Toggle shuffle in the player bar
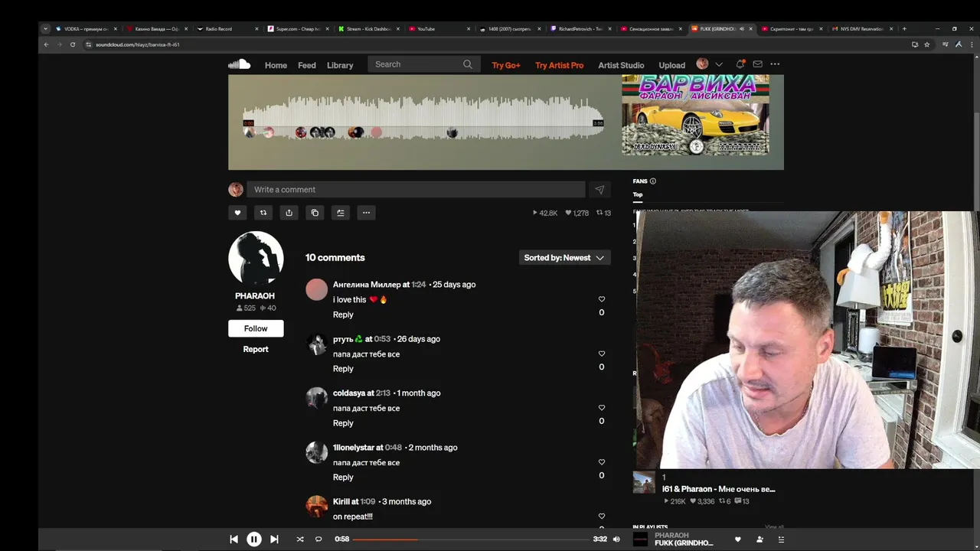The image size is (980, 551). tap(300, 540)
